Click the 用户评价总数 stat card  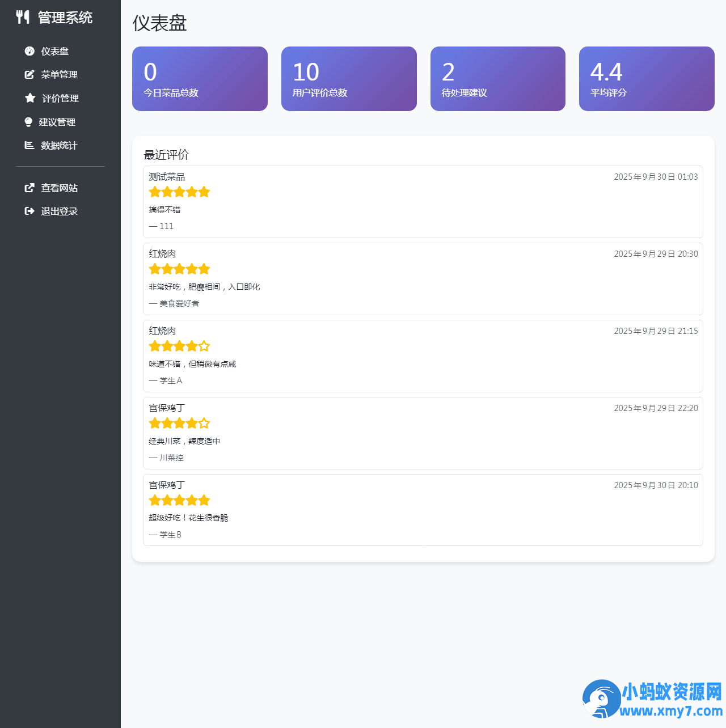(349, 79)
